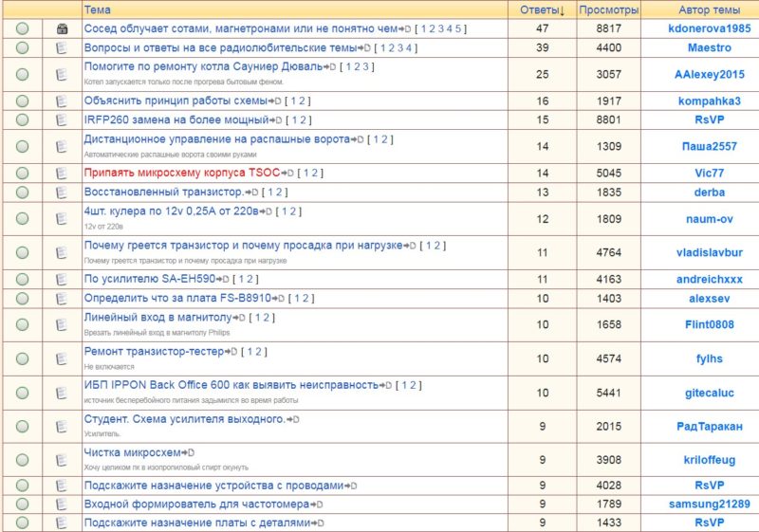View profile of author samsung21289

click(709, 504)
